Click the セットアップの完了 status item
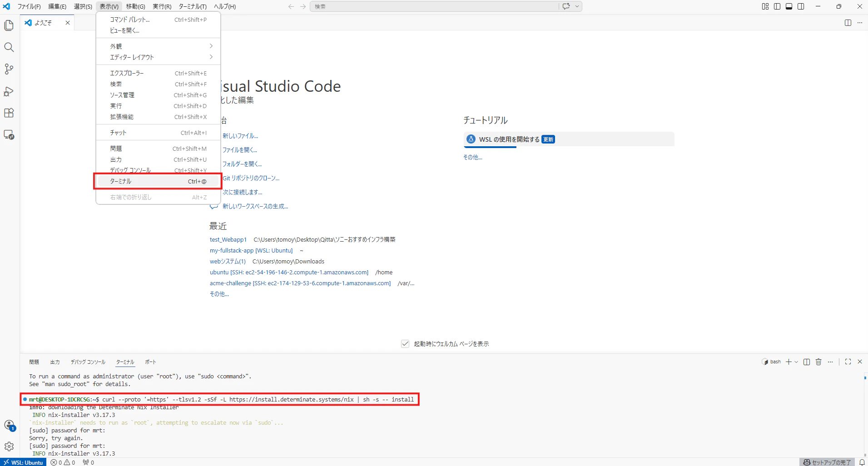 827,462
